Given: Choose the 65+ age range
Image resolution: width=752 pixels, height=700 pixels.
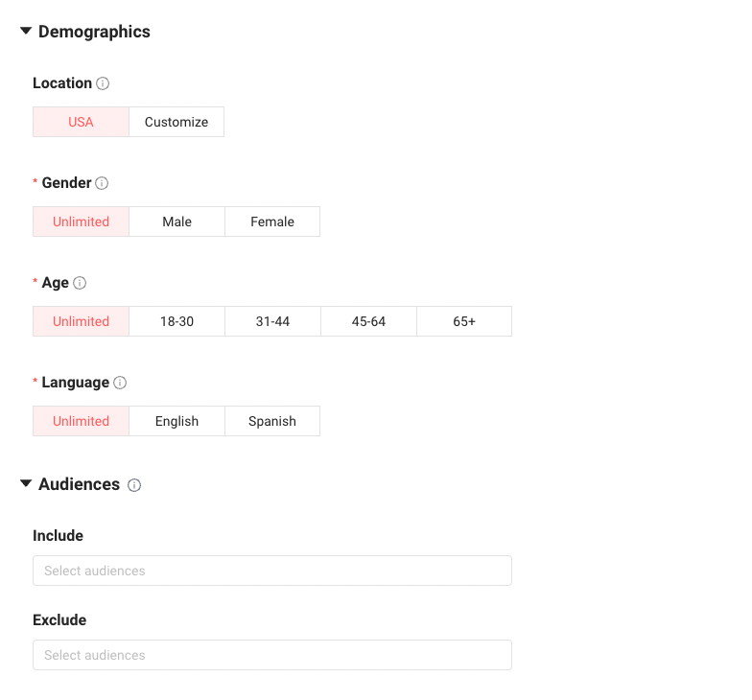Looking at the screenshot, I should click(464, 321).
